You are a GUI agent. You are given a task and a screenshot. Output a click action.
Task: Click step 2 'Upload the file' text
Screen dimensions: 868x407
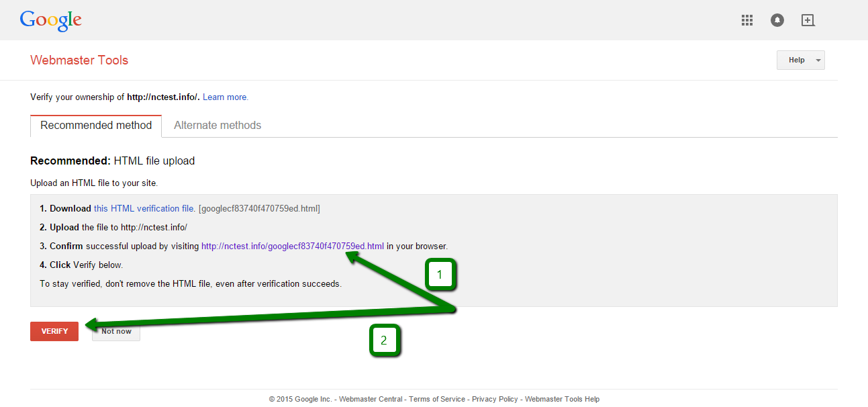click(113, 228)
